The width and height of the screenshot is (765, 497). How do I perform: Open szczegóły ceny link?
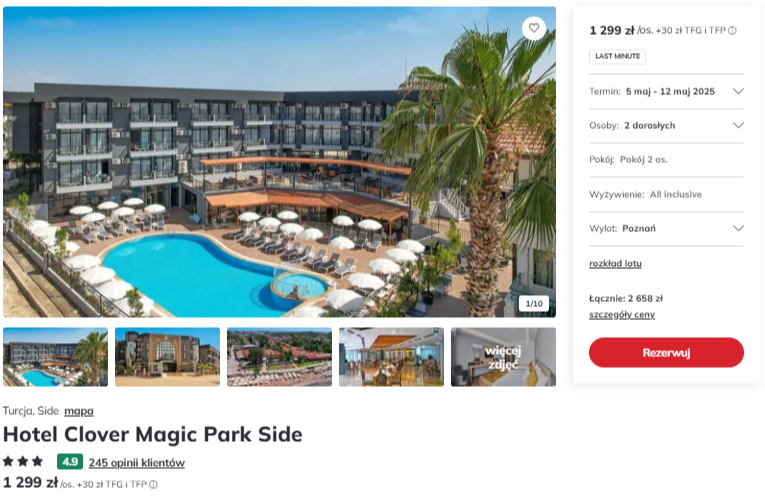coord(622,315)
